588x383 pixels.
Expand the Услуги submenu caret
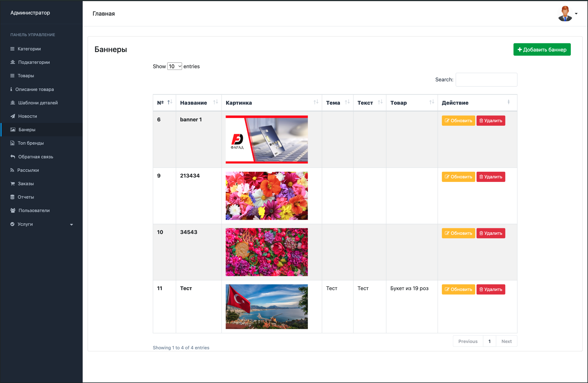click(x=71, y=225)
